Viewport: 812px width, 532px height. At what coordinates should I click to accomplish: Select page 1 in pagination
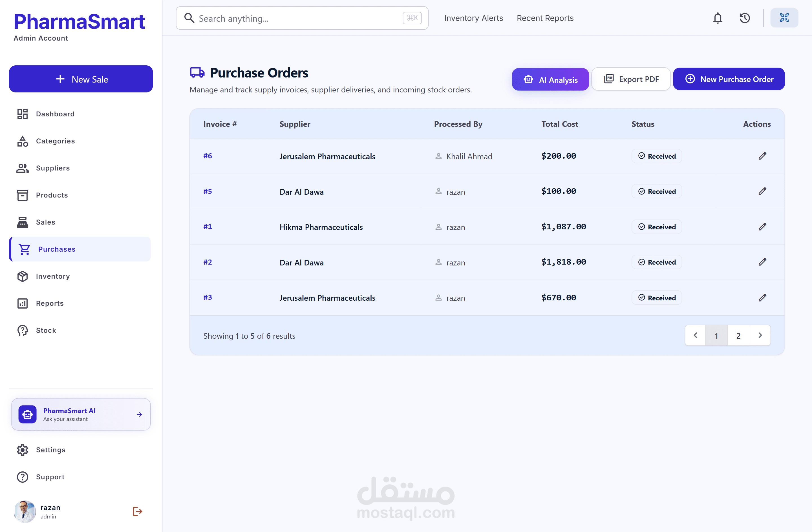point(716,335)
